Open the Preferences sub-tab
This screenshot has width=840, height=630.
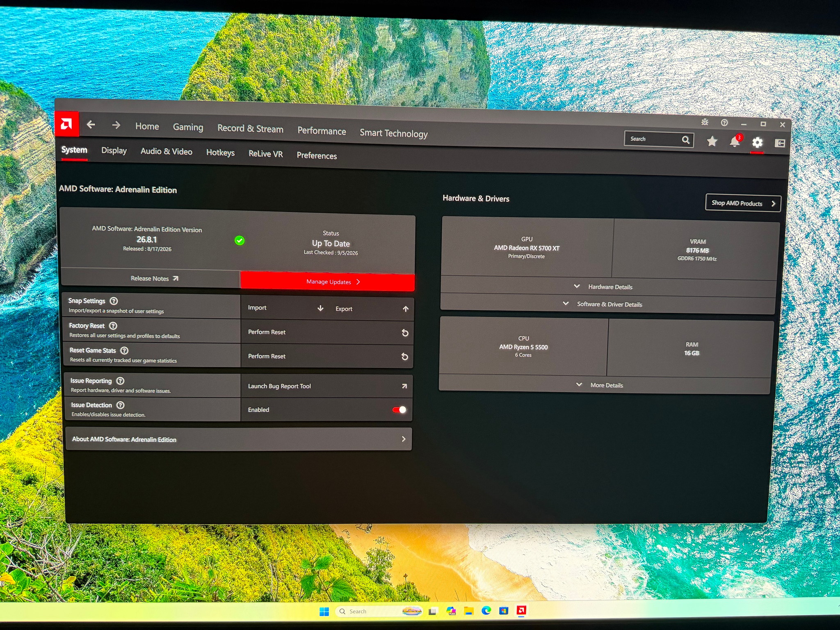click(317, 155)
